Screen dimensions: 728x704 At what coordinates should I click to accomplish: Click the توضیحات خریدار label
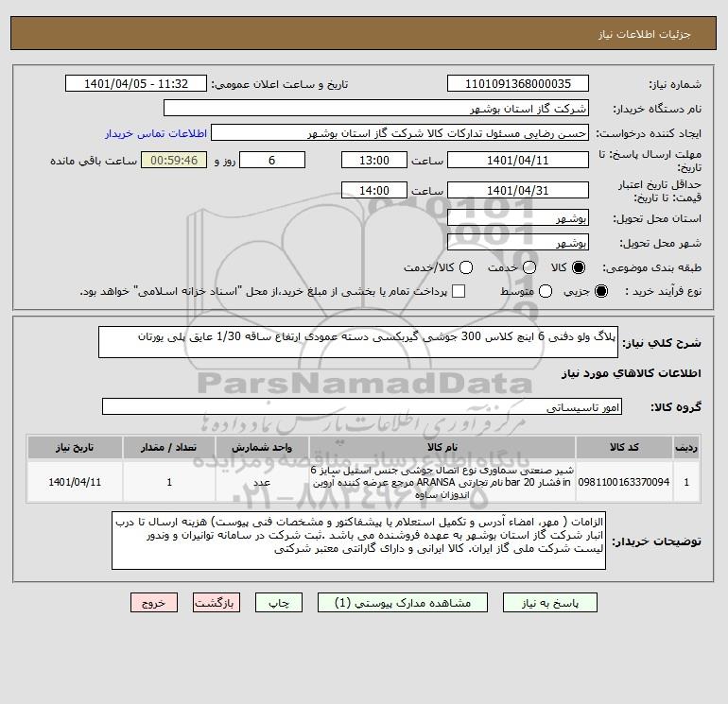[x=656, y=541]
